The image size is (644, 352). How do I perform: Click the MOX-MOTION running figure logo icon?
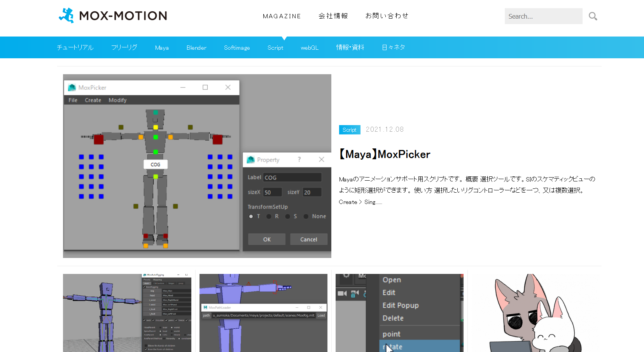click(x=66, y=16)
